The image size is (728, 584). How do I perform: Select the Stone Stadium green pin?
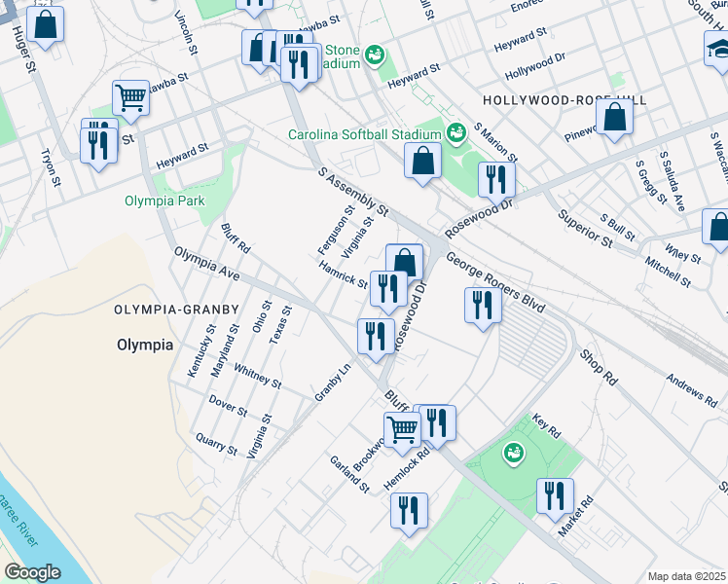coord(374,55)
